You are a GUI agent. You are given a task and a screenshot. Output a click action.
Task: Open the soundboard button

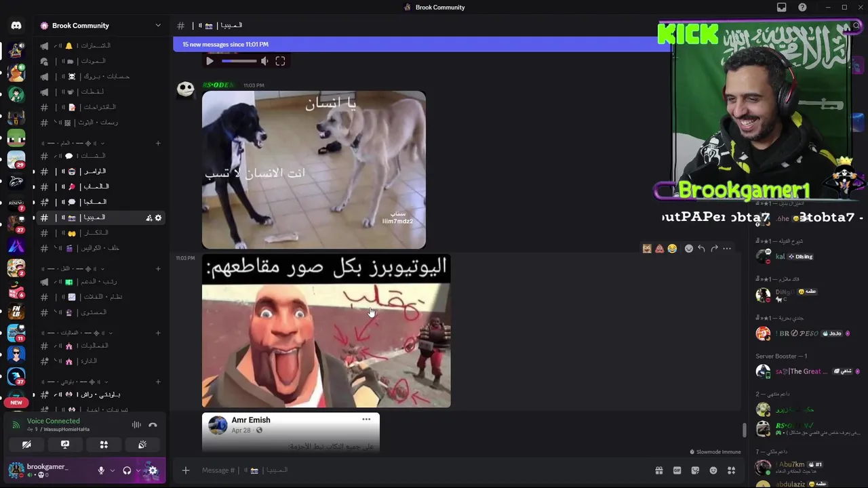pos(142,445)
